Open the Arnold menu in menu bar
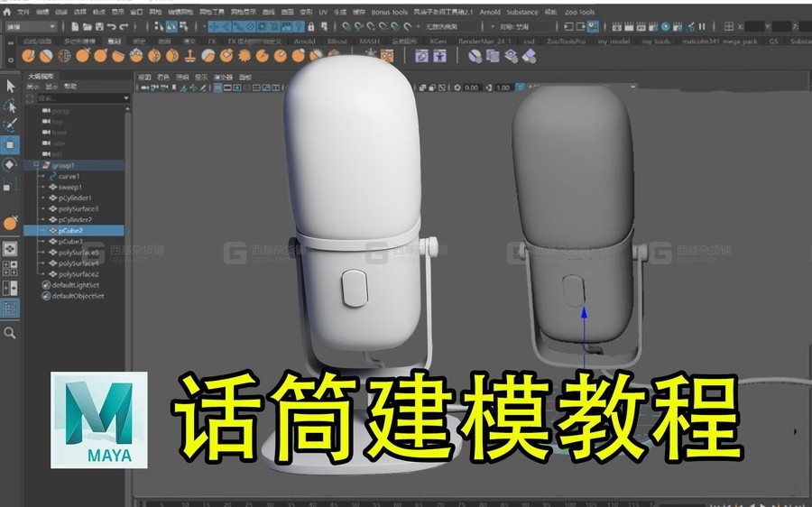This screenshot has height=507, width=812. coord(489,13)
